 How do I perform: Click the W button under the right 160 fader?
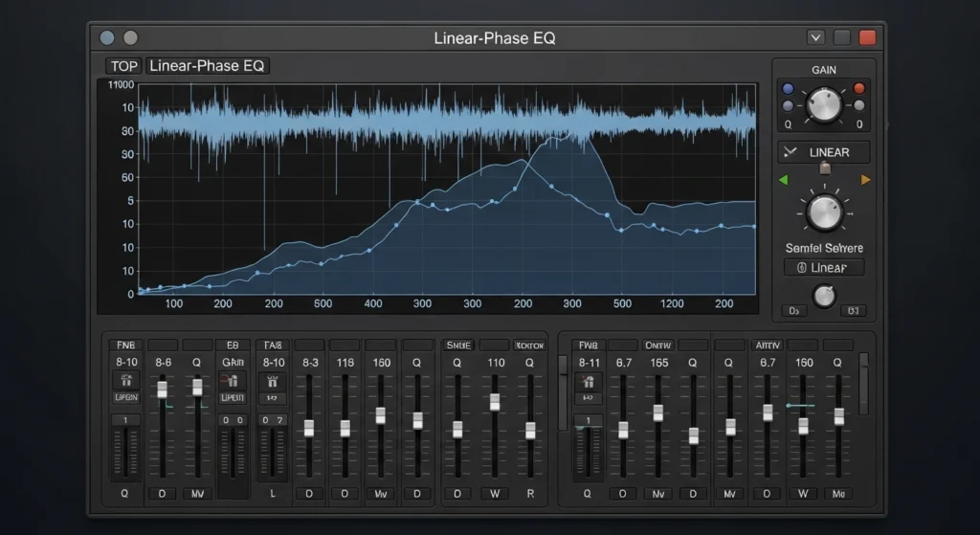pyautogui.click(x=803, y=494)
